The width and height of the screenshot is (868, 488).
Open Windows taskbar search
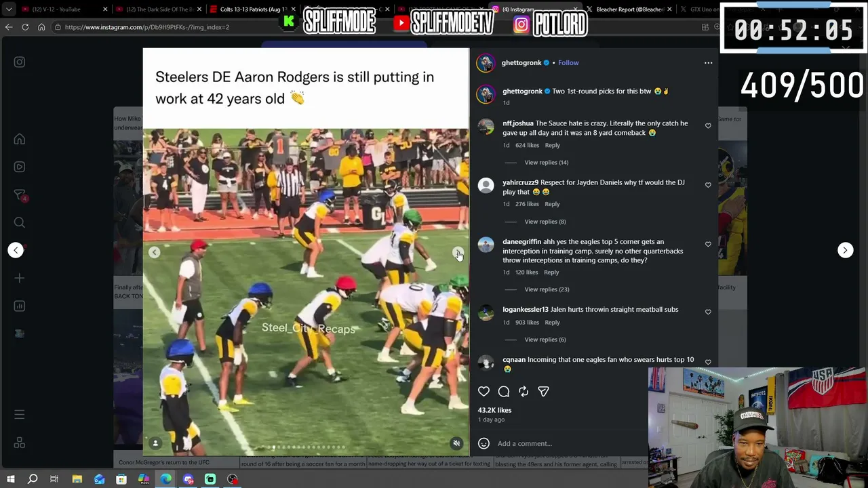pos(33,479)
